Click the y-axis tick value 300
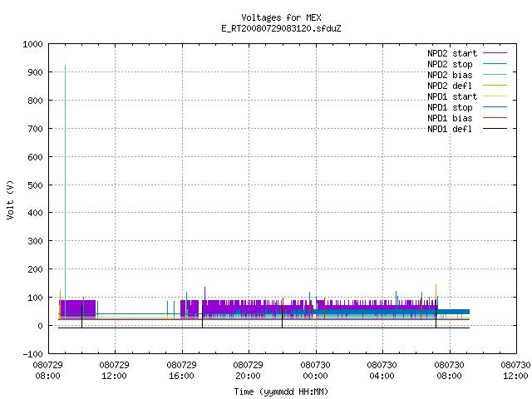The width and height of the screenshot is (532, 399). 35,241
